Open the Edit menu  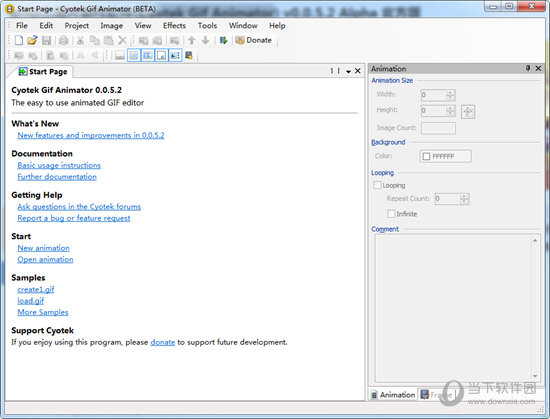(x=46, y=26)
